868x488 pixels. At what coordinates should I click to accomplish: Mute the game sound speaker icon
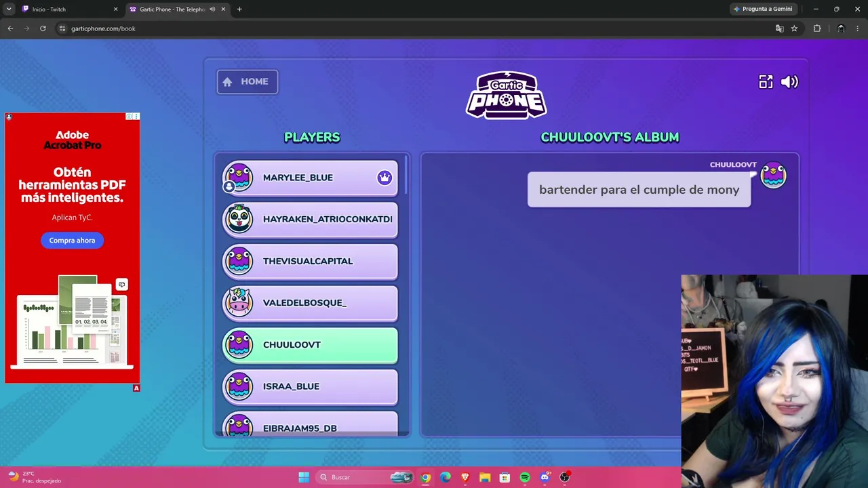(x=789, y=82)
